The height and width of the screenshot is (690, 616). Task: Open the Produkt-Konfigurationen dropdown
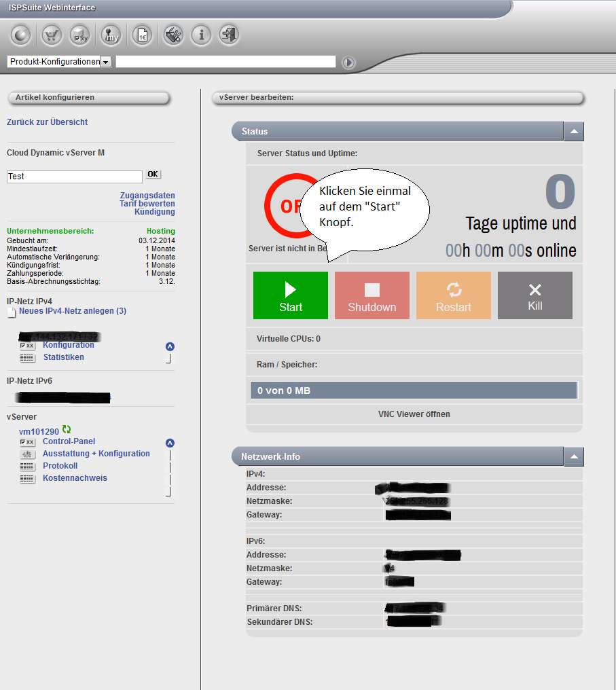(105, 62)
